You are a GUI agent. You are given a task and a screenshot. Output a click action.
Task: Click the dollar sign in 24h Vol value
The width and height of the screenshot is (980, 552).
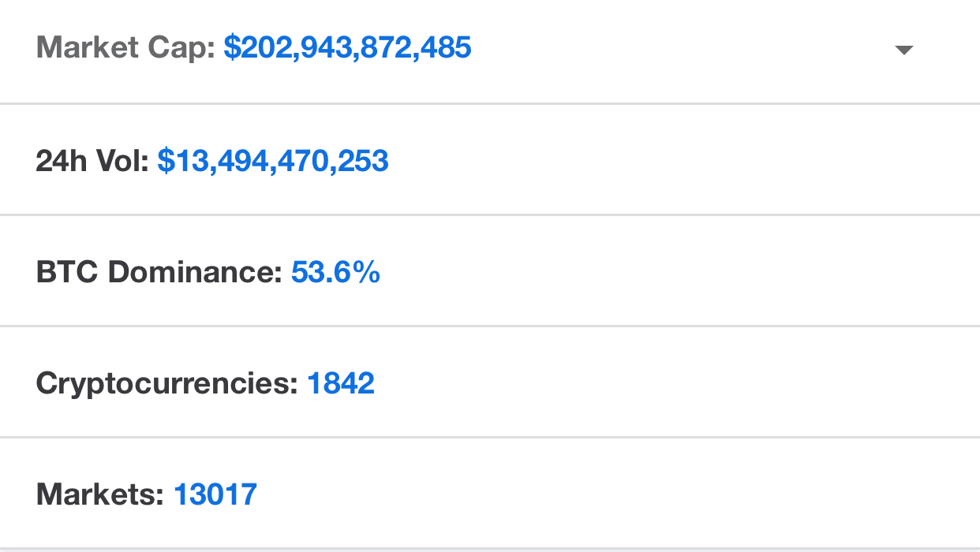165,161
